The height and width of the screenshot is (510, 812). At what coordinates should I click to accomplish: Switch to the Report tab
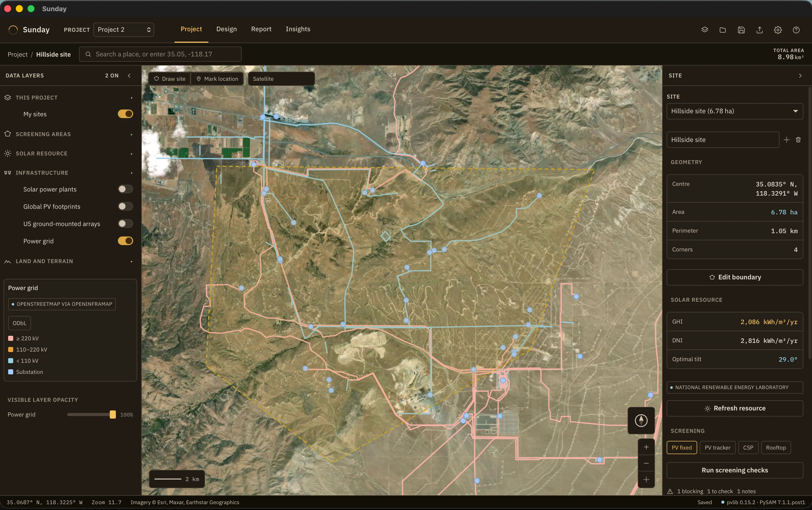261,29
